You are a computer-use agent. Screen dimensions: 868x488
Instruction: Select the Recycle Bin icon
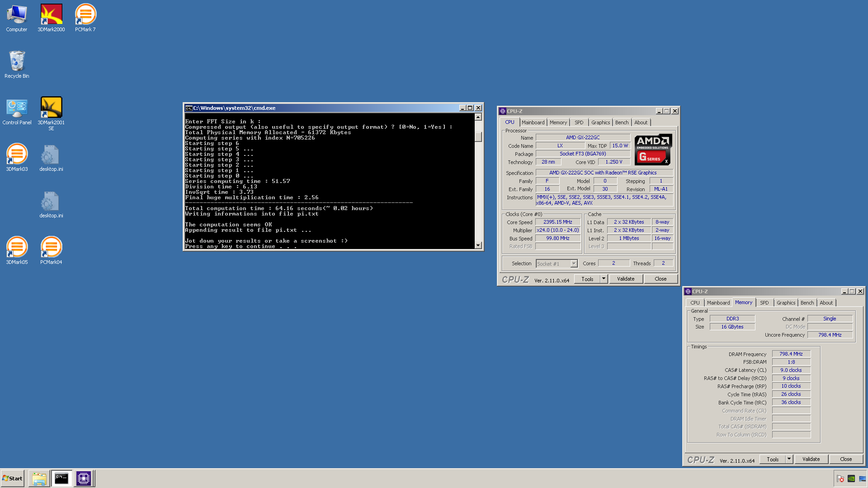click(17, 65)
